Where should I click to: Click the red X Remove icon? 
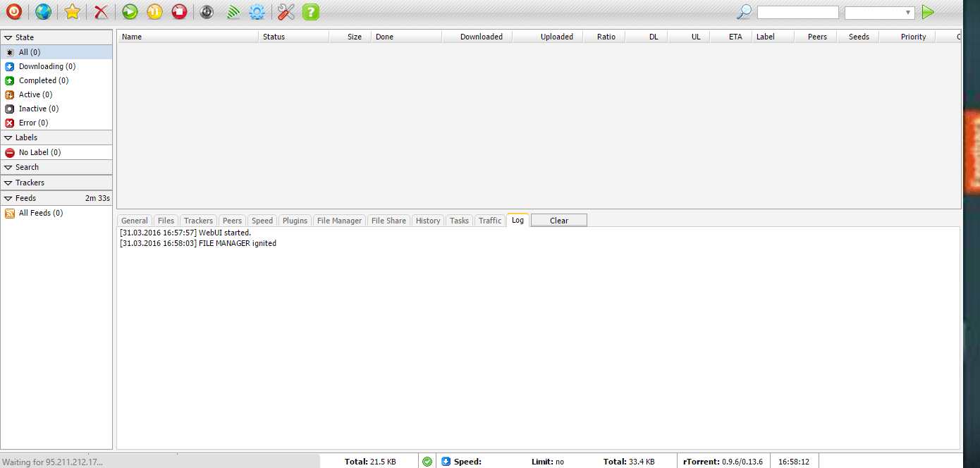[x=102, y=11]
